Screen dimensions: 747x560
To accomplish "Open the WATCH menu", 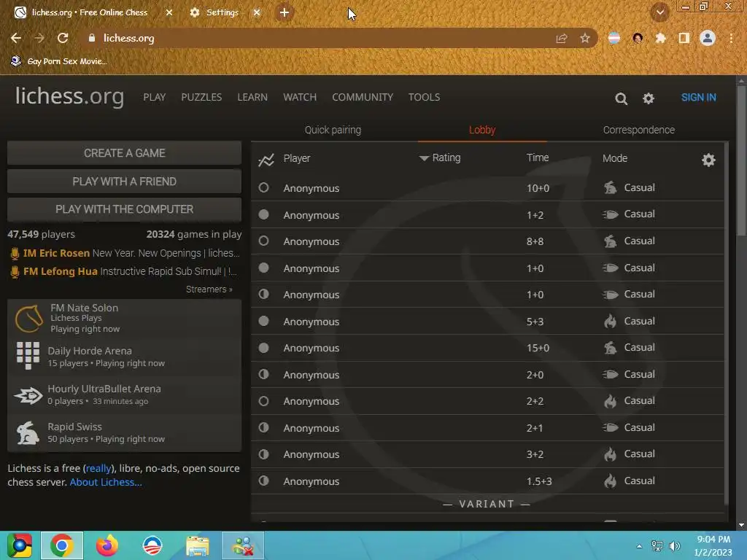I will click(x=300, y=97).
